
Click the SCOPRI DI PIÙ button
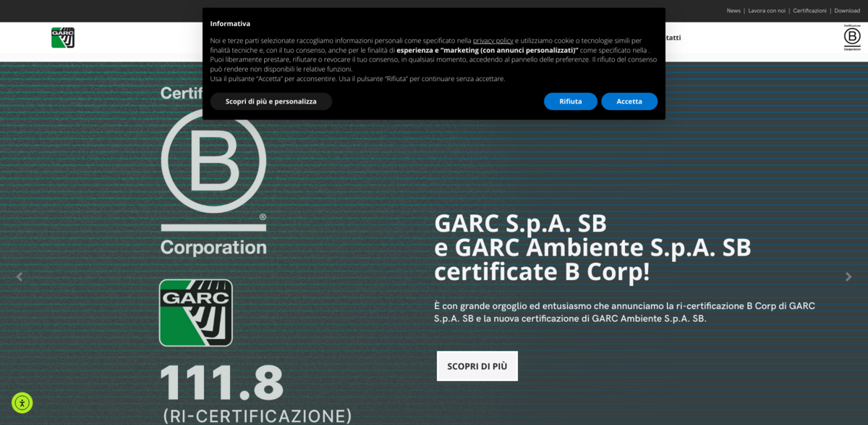477,366
